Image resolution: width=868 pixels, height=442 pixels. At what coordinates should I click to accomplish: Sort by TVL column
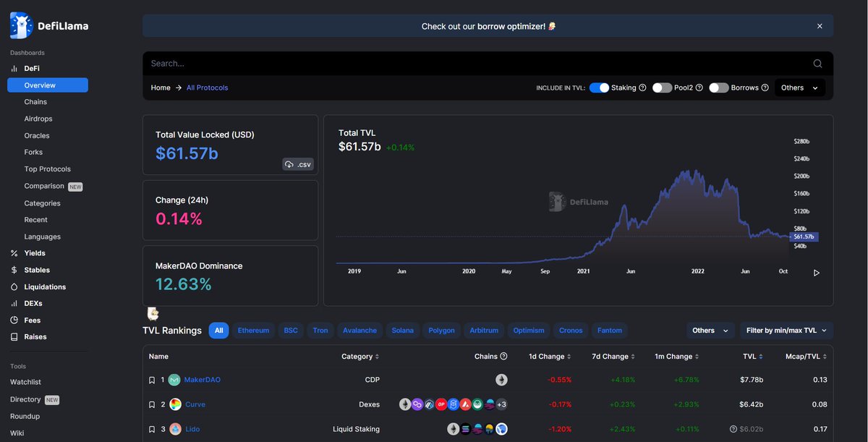(753, 357)
